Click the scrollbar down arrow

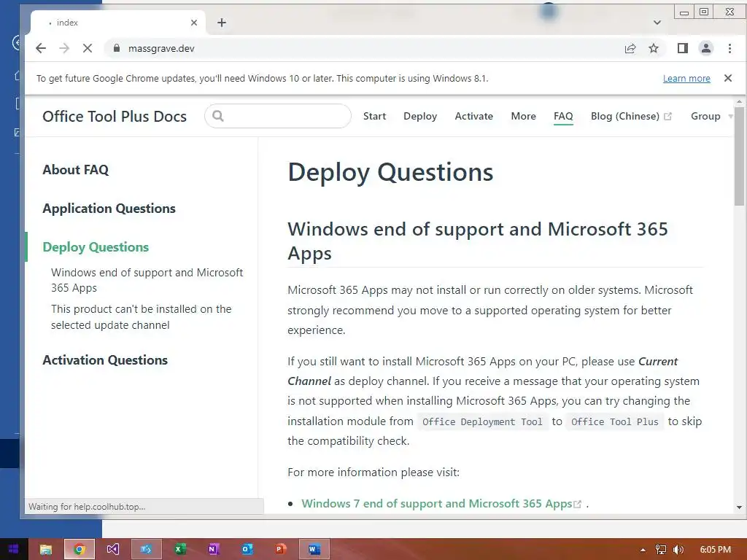click(x=739, y=507)
